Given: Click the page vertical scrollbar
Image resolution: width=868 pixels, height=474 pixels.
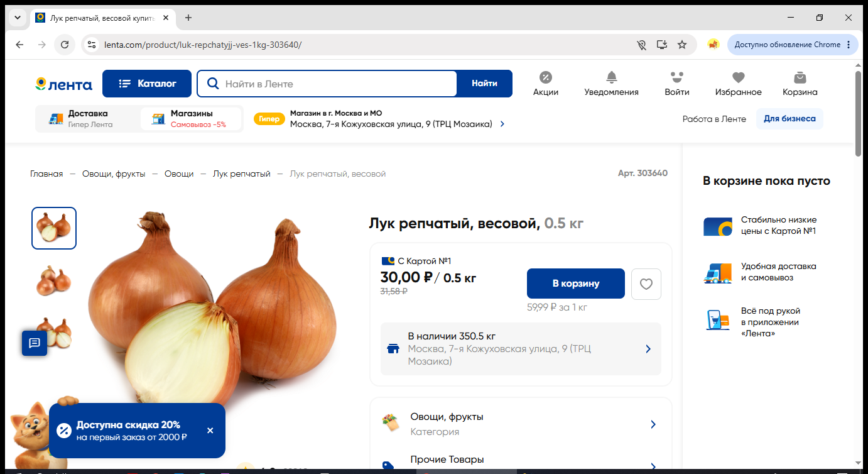Looking at the screenshot, I should pyautogui.click(x=859, y=113).
